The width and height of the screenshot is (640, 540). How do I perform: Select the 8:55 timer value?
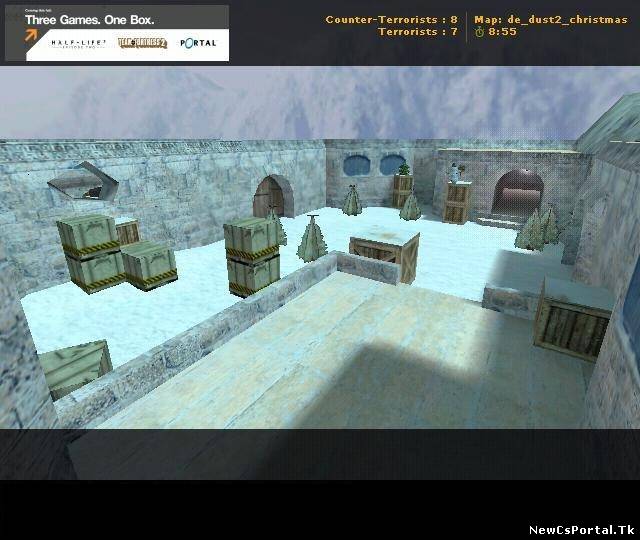502,32
